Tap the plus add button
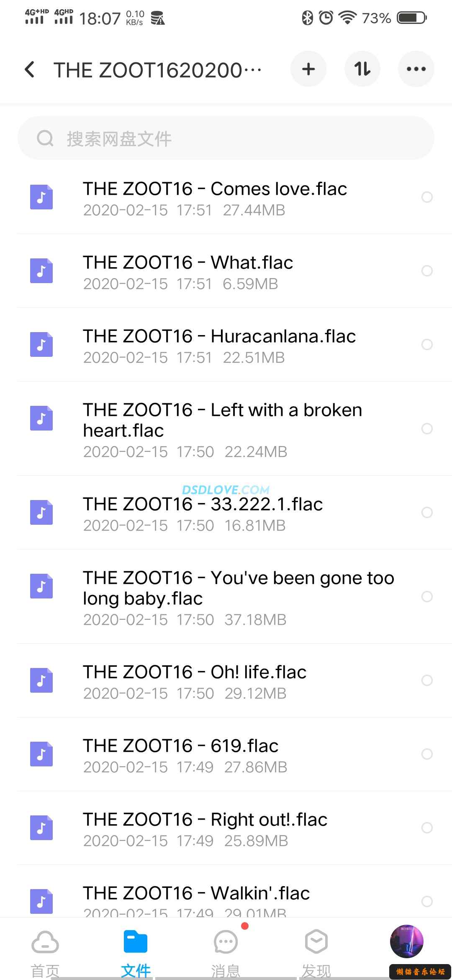Viewport: 452px width, 980px height. [308, 69]
